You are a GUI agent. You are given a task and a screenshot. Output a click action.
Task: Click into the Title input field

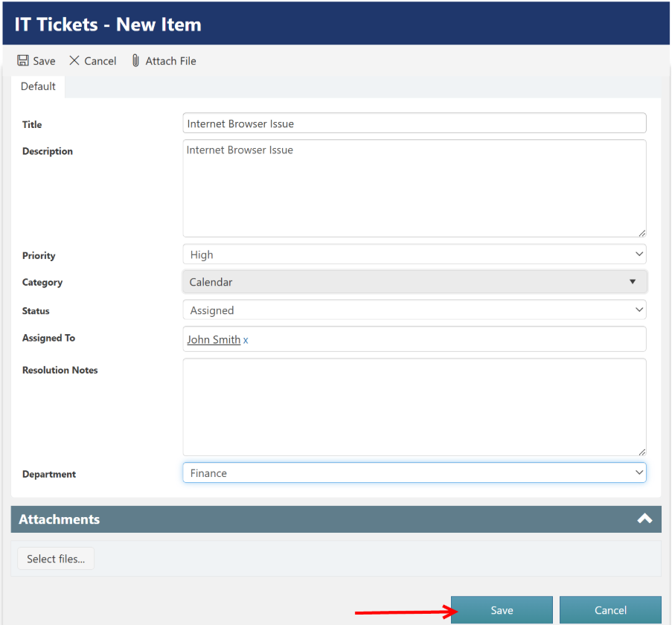pyautogui.click(x=414, y=124)
